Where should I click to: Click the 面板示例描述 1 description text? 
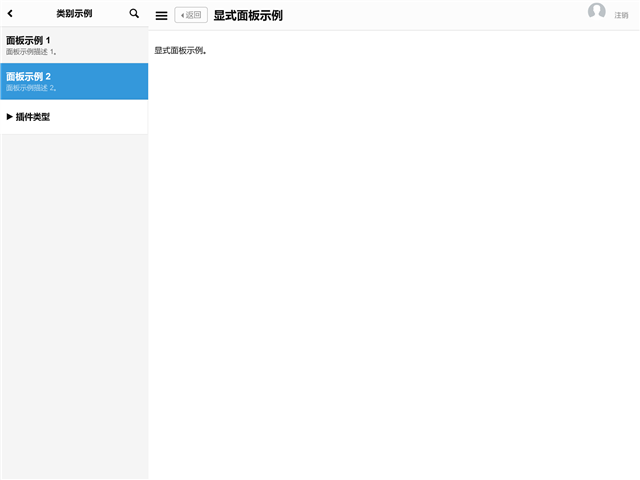coord(31,52)
